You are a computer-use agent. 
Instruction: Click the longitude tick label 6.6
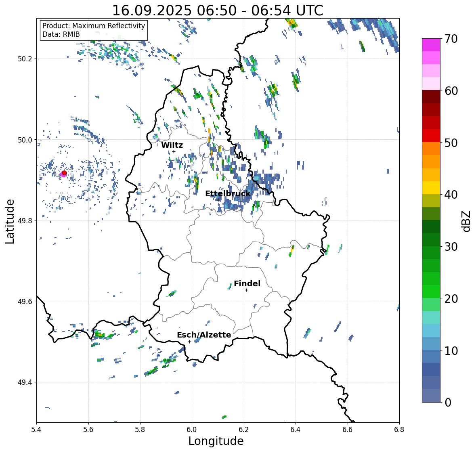[x=348, y=429]
